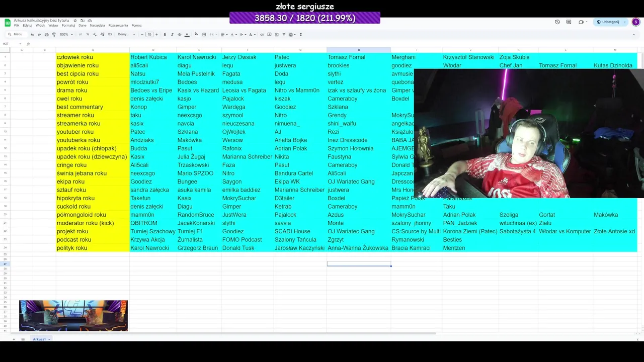Select the 'Robert Kubica' cell
This screenshot has height=362, width=644.
[153, 57]
